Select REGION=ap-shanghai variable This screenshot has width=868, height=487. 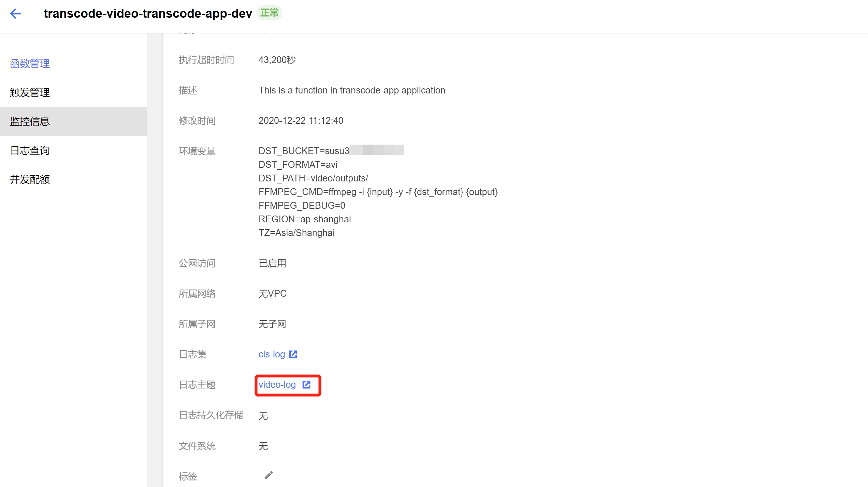click(x=305, y=219)
